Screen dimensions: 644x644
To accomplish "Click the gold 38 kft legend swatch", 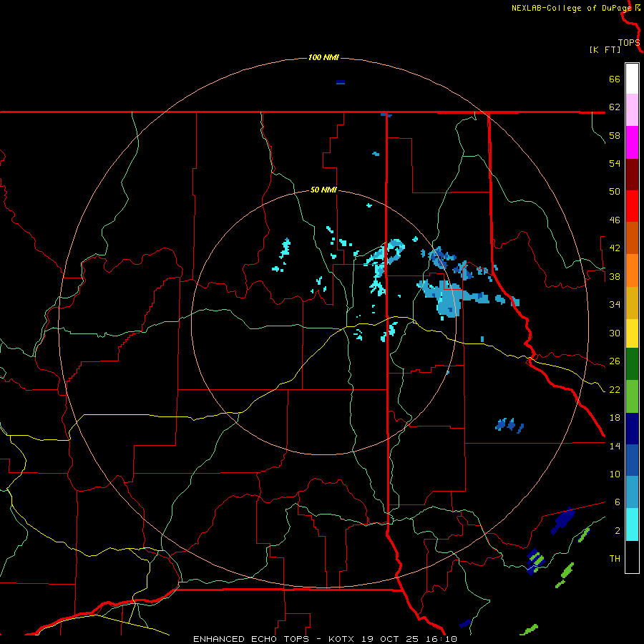I will pos(632,303).
